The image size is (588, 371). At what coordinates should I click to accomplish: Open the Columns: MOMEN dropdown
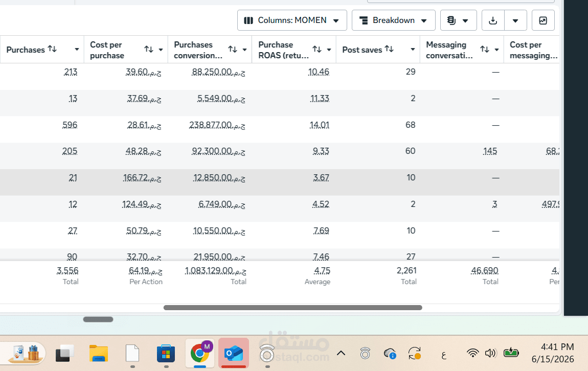point(292,20)
